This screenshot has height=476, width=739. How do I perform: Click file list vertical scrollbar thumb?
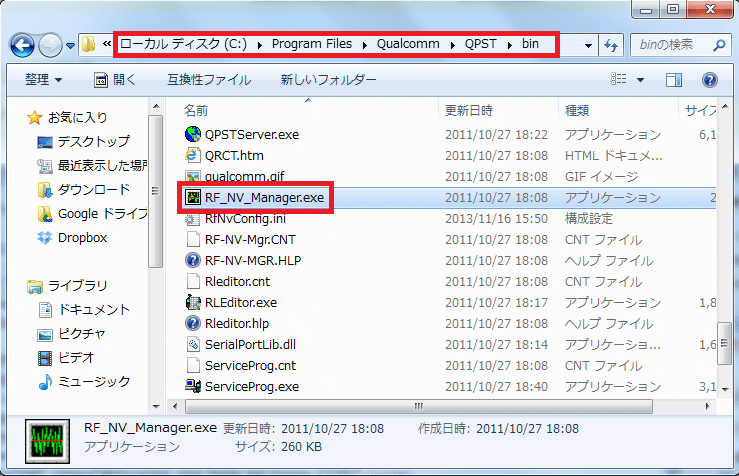point(724,343)
